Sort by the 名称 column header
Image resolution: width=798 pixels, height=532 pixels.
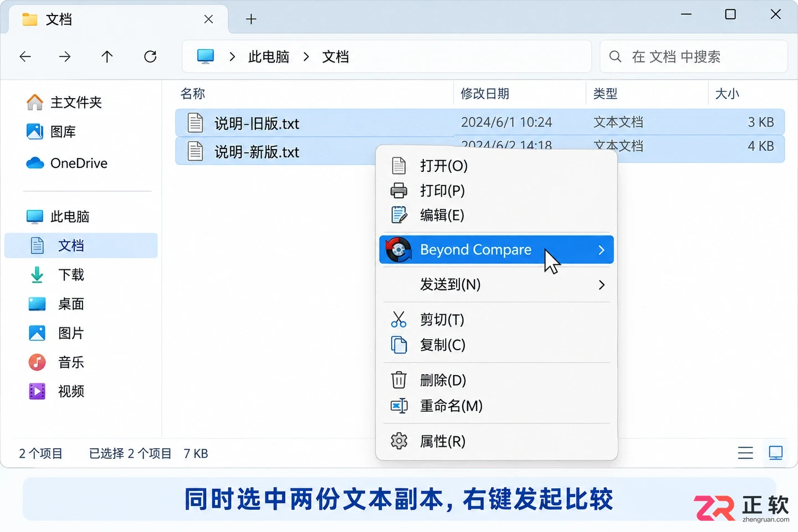point(193,94)
